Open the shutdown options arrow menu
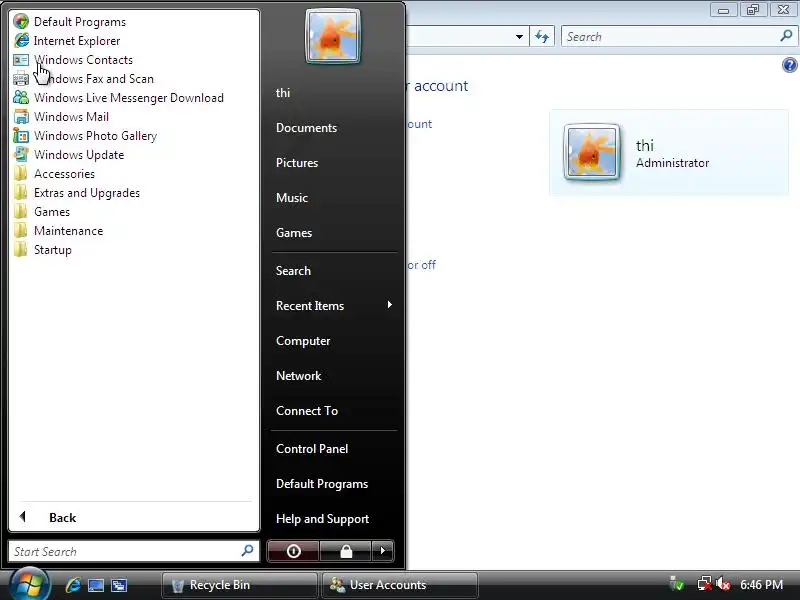 pyautogui.click(x=383, y=551)
